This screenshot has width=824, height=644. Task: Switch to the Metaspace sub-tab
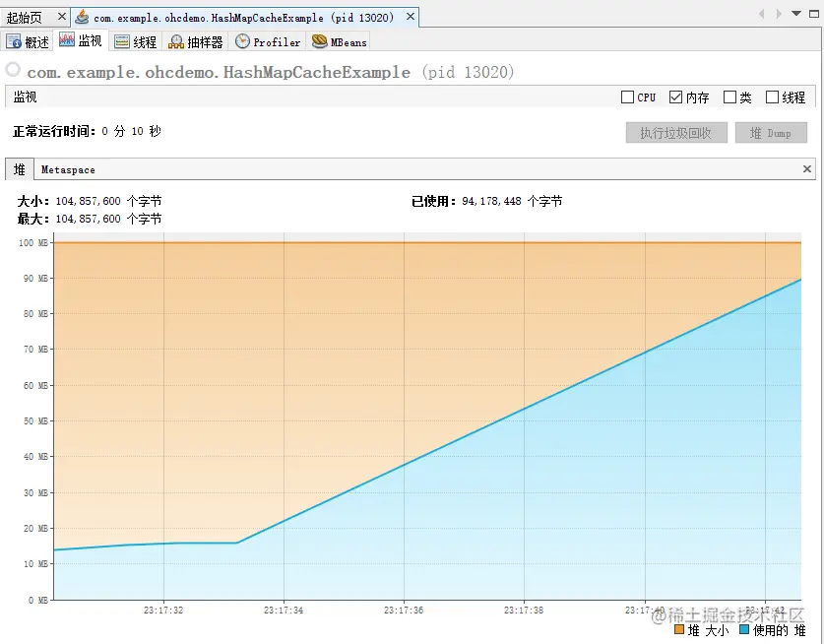click(x=68, y=169)
